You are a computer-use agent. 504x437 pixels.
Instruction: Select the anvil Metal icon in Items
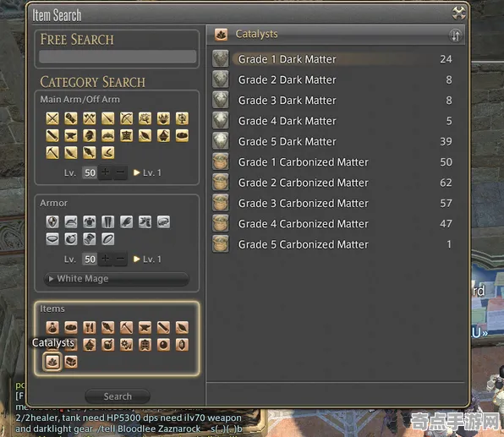click(145, 327)
